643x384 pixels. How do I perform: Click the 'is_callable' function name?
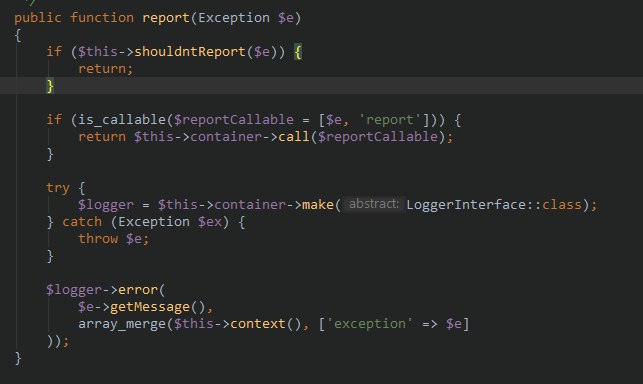(122, 120)
